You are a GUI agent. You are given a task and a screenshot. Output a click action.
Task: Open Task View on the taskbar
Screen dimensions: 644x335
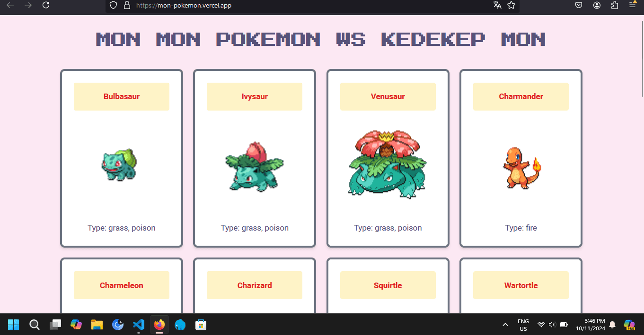55,325
